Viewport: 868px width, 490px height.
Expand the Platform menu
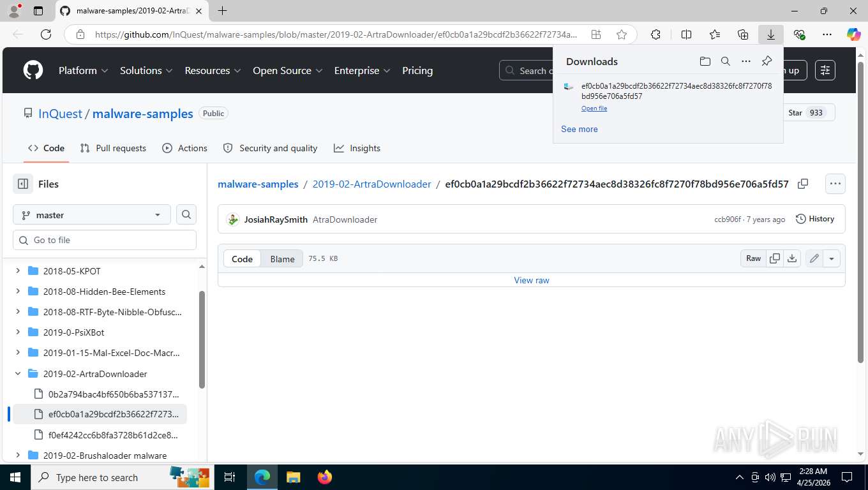pyautogui.click(x=84, y=70)
